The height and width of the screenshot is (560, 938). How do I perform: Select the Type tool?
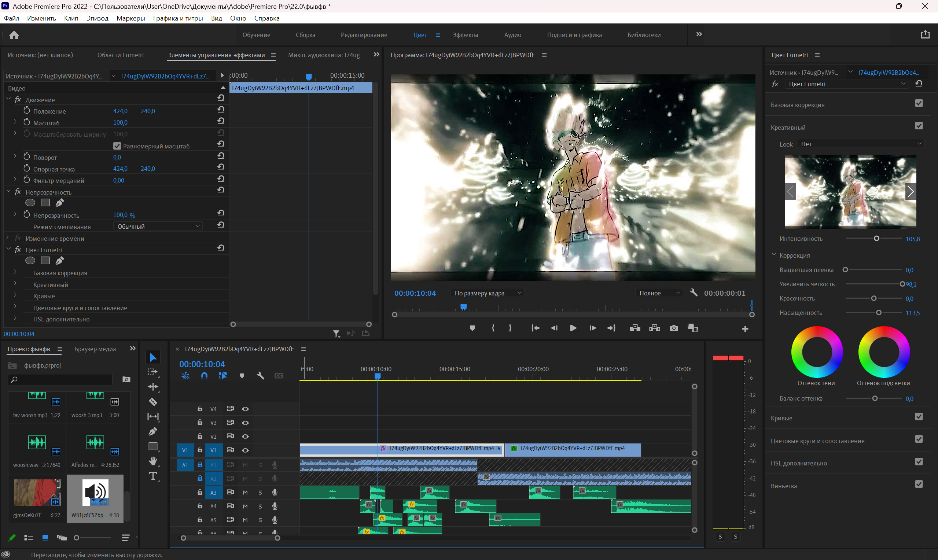click(153, 476)
